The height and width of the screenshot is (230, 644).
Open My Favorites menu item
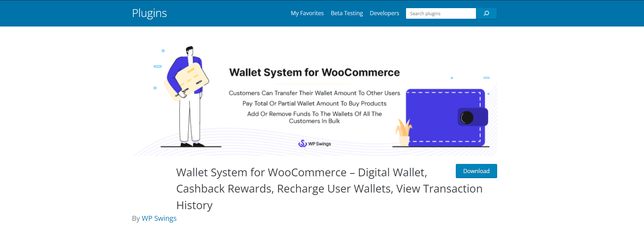click(x=307, y=13)
